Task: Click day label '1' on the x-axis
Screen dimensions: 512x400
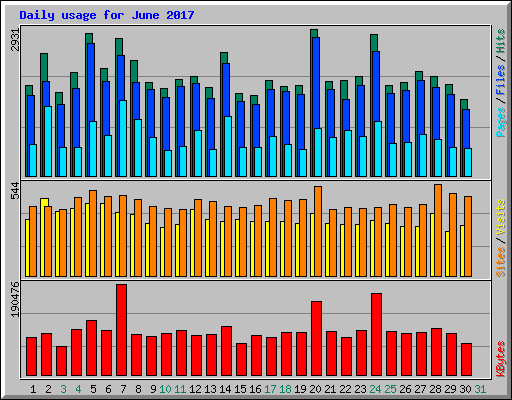Action: pos(33,389)
